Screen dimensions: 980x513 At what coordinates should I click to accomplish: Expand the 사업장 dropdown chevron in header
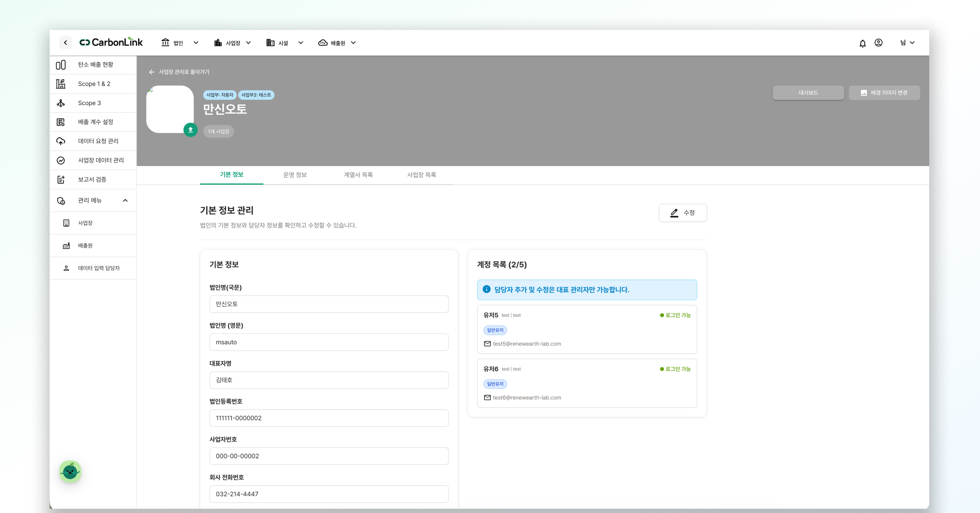[248, 43]
